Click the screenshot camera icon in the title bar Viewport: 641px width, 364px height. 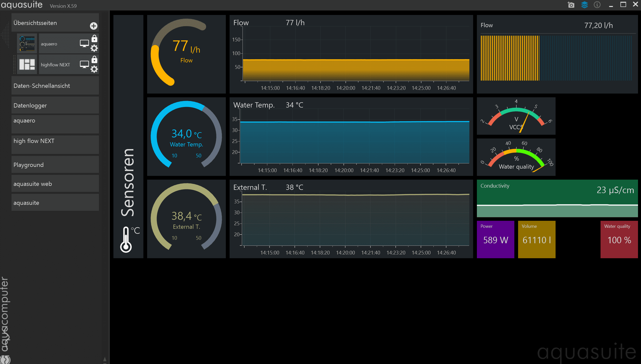571,5
